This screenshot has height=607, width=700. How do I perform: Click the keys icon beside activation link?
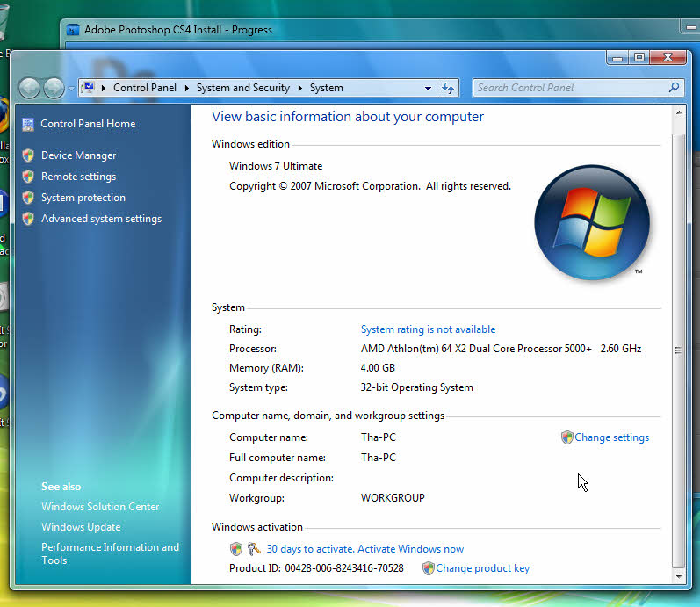[x=254, y=548]
